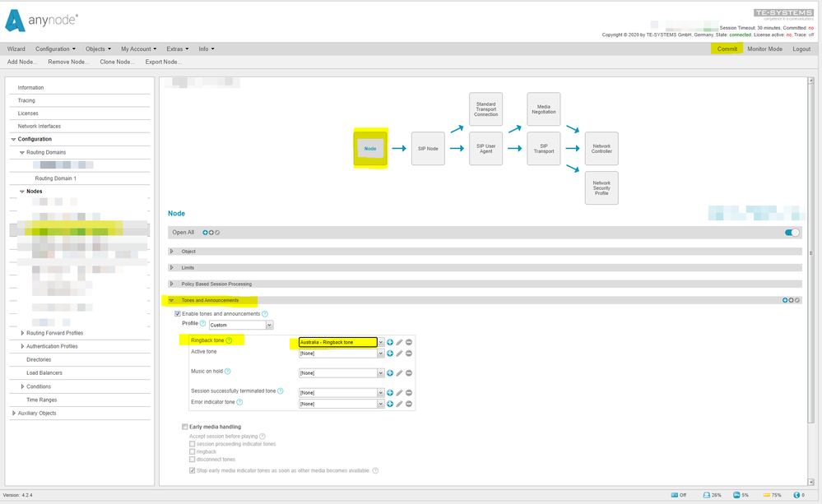Image resolution: width=822 pixels, height=504 pixels.
Task: Check the Early media handling box
Action: [x=184, y=427]
